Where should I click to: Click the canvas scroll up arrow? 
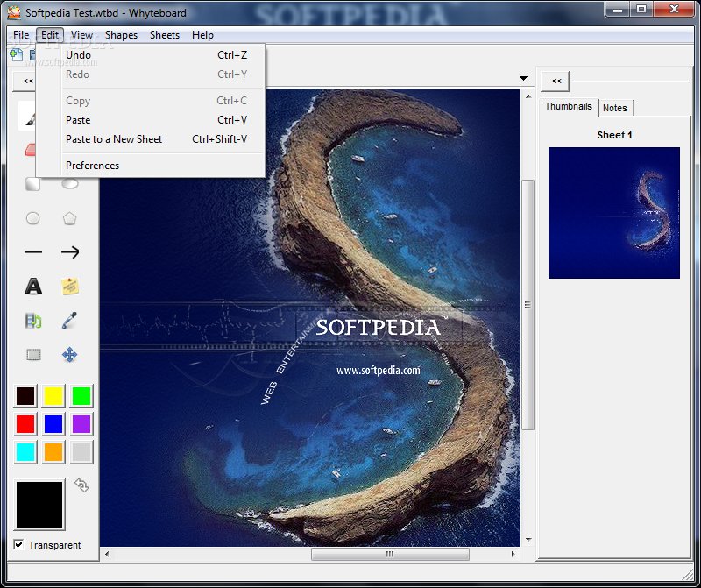click(528, 96)
